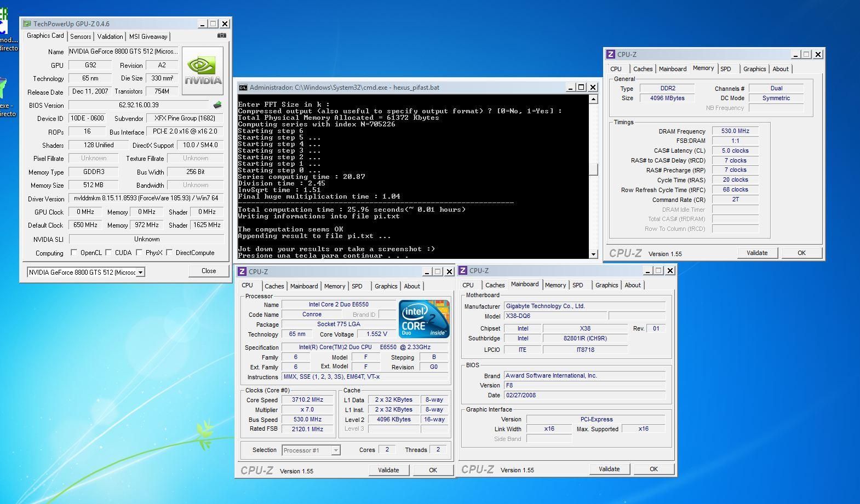Click the motherboard model X38-DQ6

(555, 316)
